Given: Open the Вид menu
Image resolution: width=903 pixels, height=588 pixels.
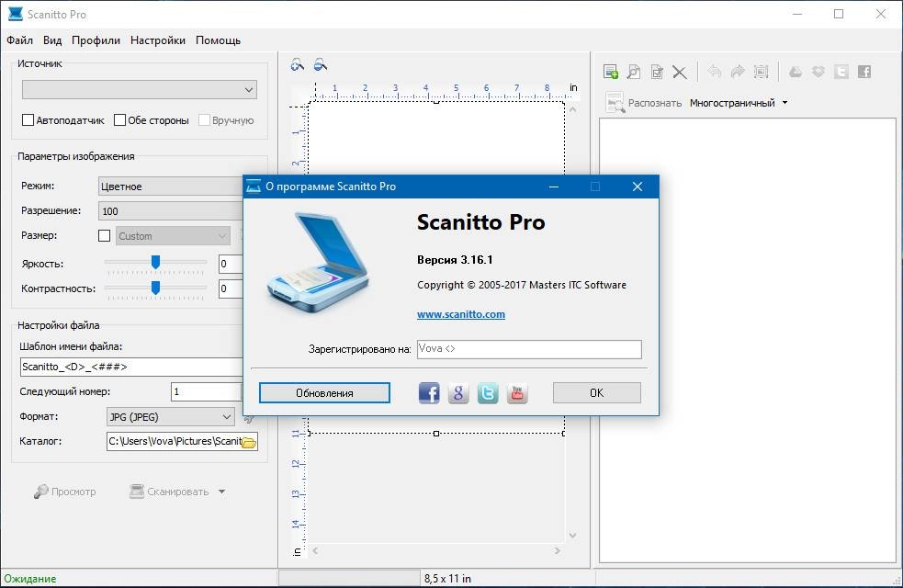Looking at the screenshot, I should tap(52, 40).
